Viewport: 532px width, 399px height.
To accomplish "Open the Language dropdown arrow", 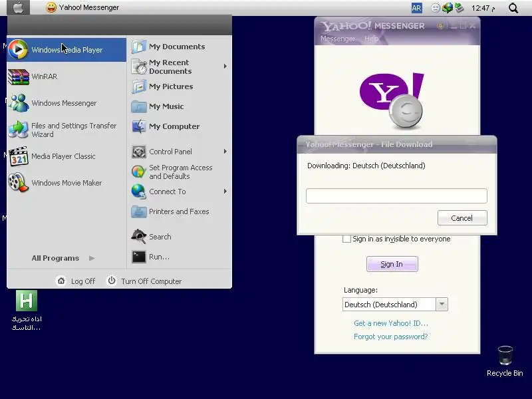I will pyautogui.click(x=442, y=305).
